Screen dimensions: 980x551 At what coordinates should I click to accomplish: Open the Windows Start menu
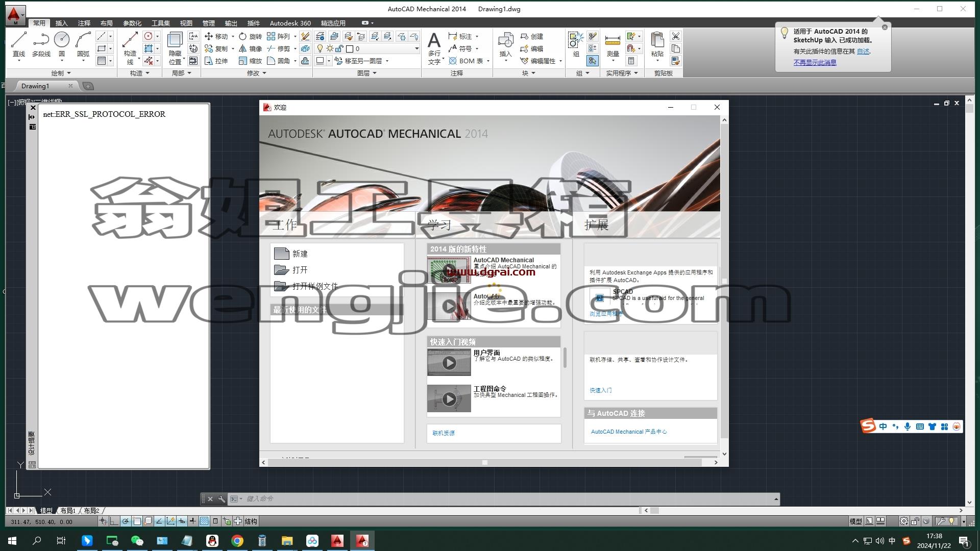point(12,541)
